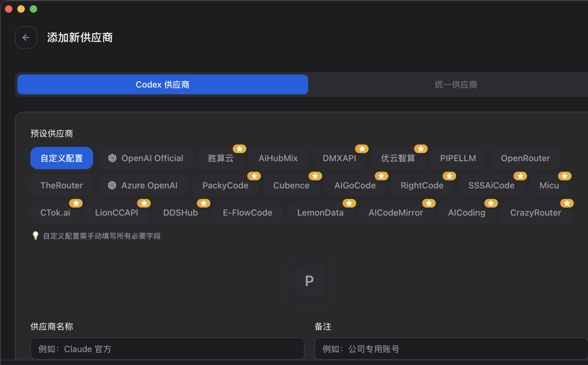Select the OpenRouter provider preset
588x365 pixels.
click(x=526, y=158)
